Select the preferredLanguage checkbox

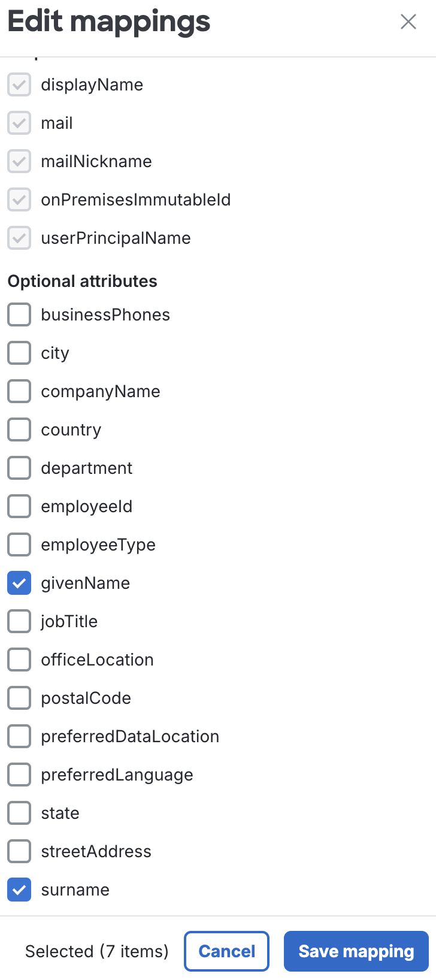[x=19, y=775]
